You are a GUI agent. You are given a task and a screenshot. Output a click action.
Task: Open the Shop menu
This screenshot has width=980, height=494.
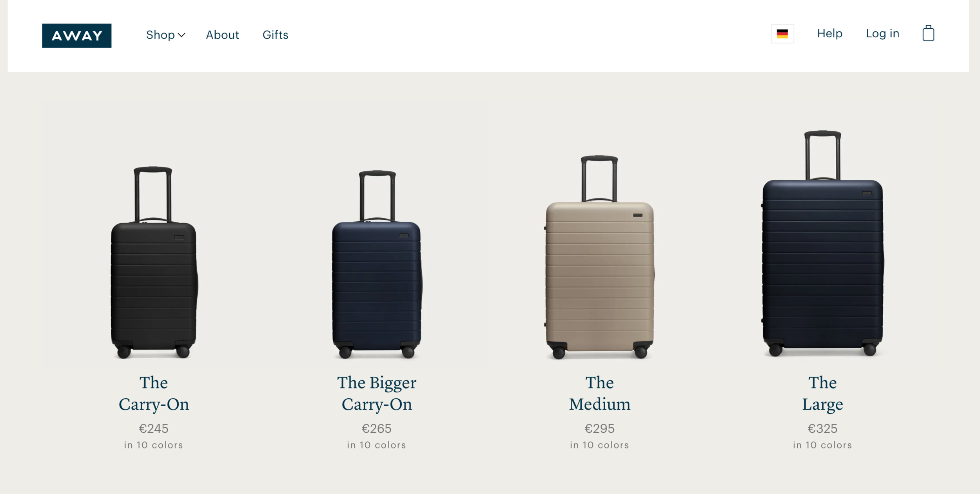(165, 35)
